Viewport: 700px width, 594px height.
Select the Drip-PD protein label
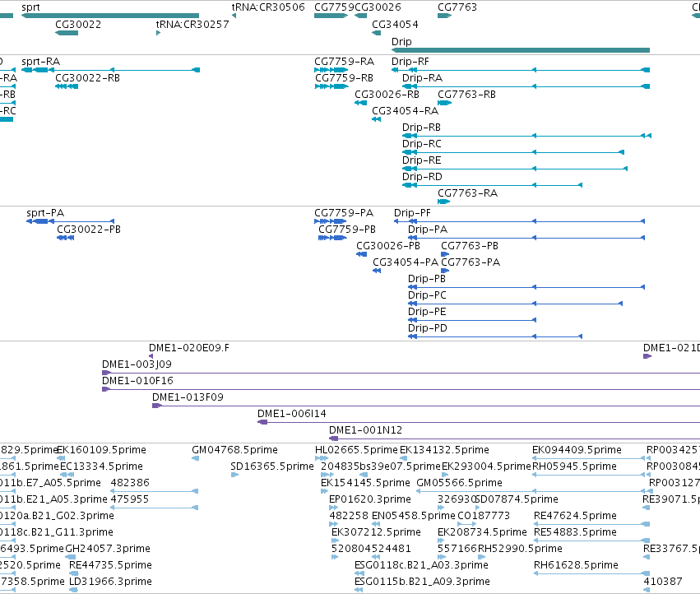point(427,327)
